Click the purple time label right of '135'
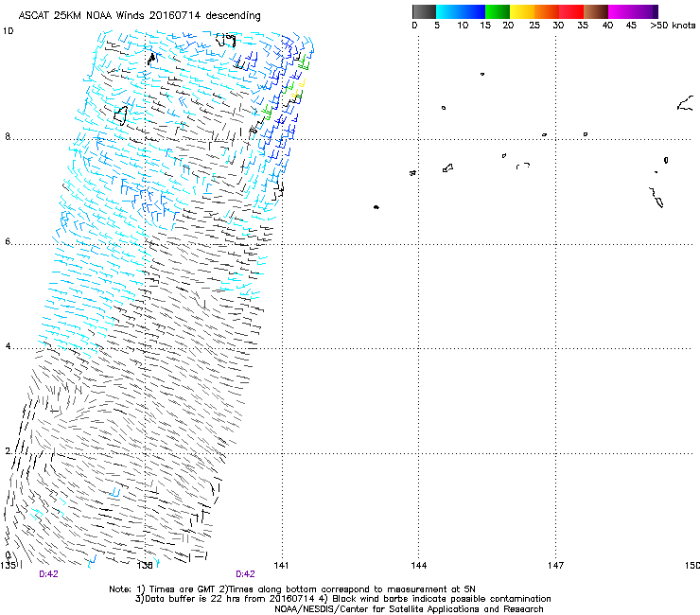This screenshot has height=615, width=700. pyautogui.click(x=48, y=574)
